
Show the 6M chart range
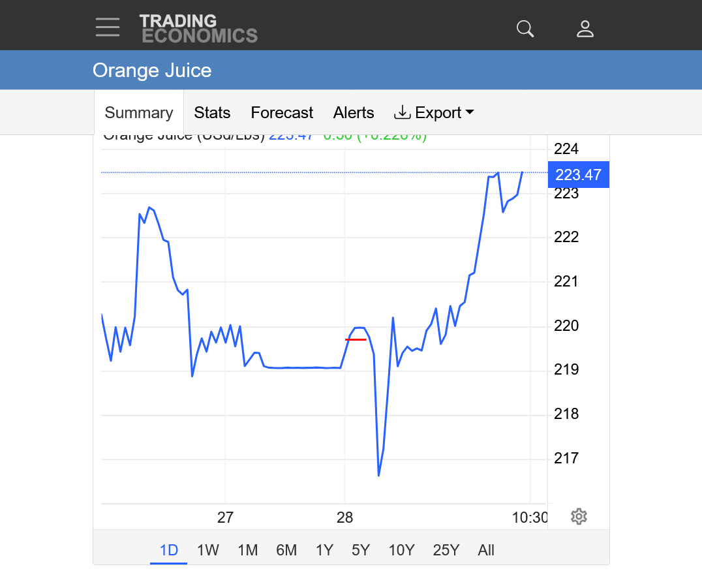click(286, 550)
